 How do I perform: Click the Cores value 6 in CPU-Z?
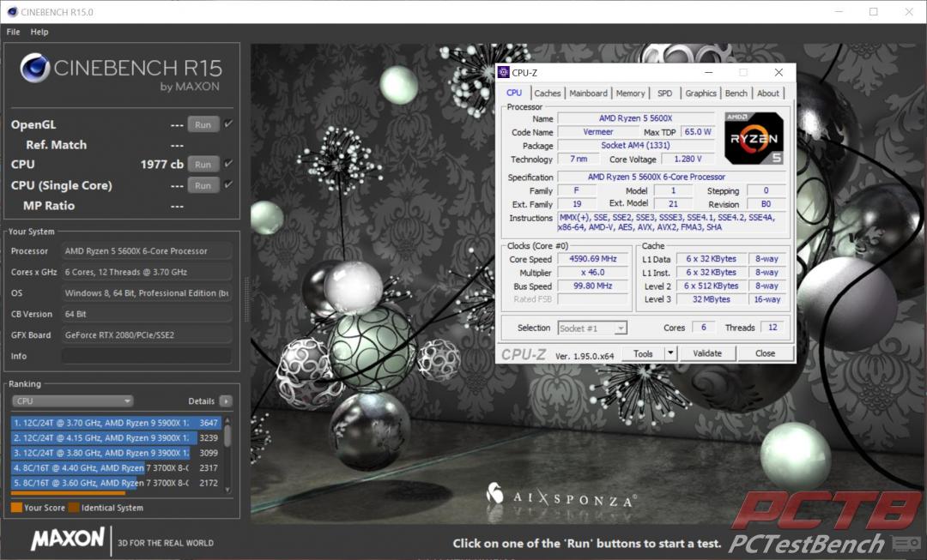click(x=703, y=328)
